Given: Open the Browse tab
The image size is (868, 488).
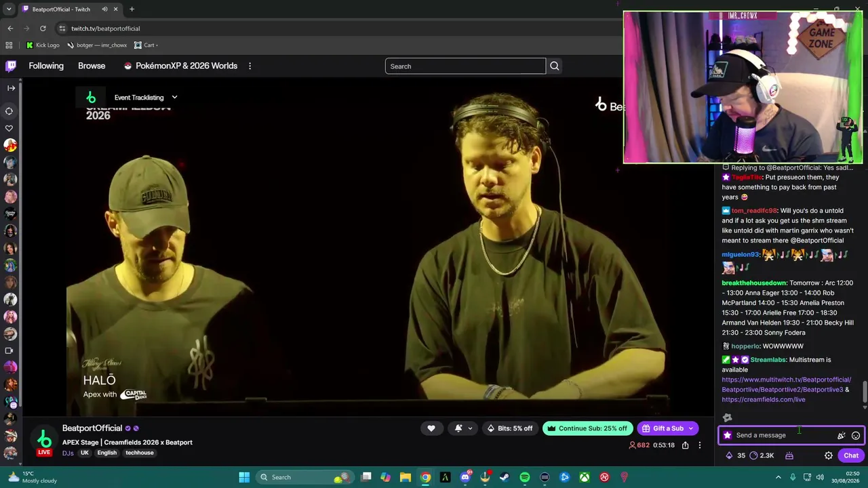Looking at the screenshot, I should click(92, 66).
